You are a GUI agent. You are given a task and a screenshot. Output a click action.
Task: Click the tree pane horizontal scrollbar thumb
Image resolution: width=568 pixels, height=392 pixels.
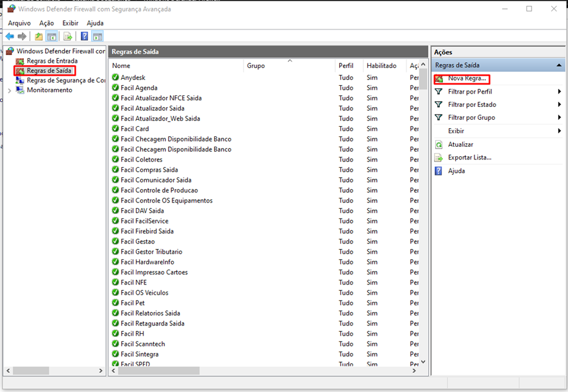[31, 371]
